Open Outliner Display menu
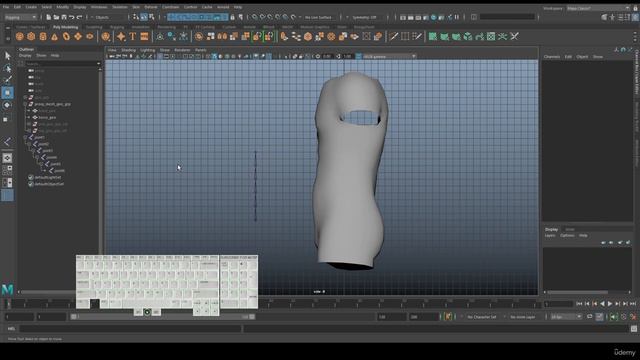Viewport: 640px width, 360px height. [25, 56]
